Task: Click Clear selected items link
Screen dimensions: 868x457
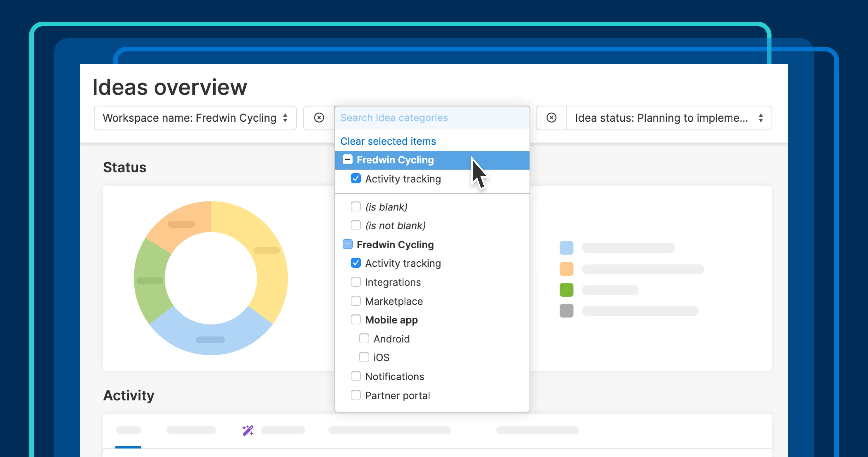Action: [388, 141]
